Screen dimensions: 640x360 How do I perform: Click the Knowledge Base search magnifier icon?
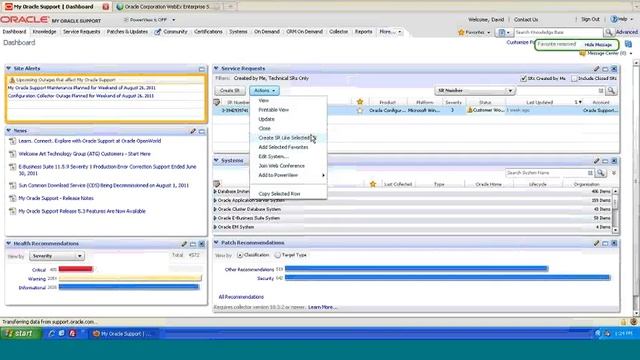608,32
